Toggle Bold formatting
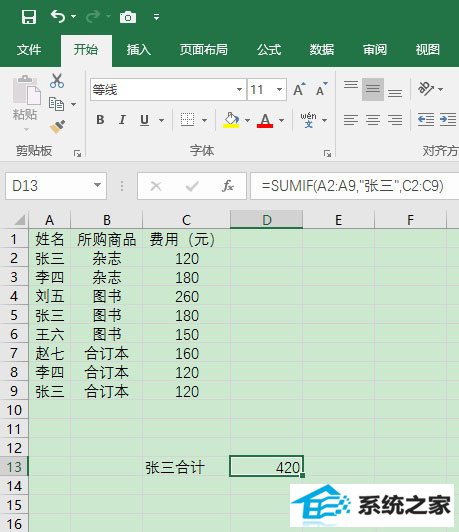459x532 pixels. (x=100, y=120)
